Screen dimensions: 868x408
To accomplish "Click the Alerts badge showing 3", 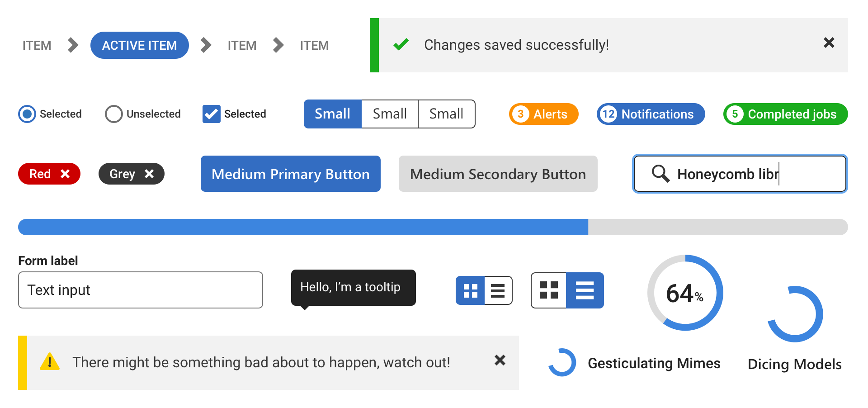I will (543, 114).
